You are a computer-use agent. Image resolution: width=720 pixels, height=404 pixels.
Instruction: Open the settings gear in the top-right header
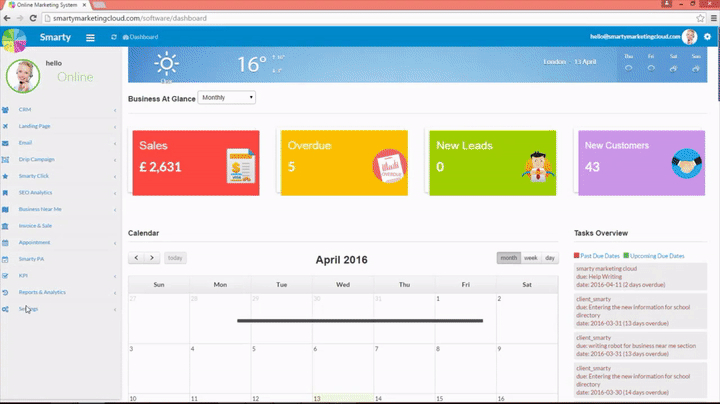[x=707, y=37]
